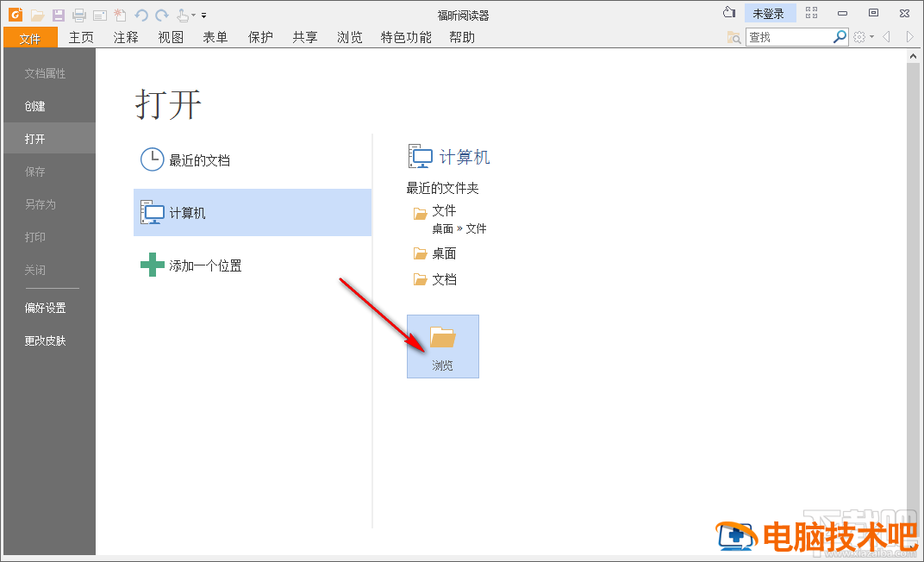Click the previous result left triangle
Screen dimensions: 924x562
[887, 37]
